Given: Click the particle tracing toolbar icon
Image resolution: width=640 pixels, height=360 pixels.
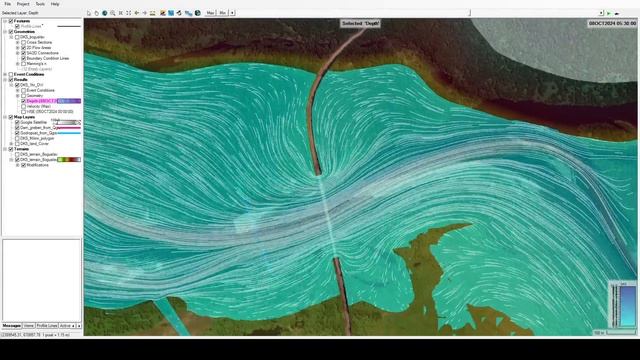Looking at the screenshot, I should 179,13.
